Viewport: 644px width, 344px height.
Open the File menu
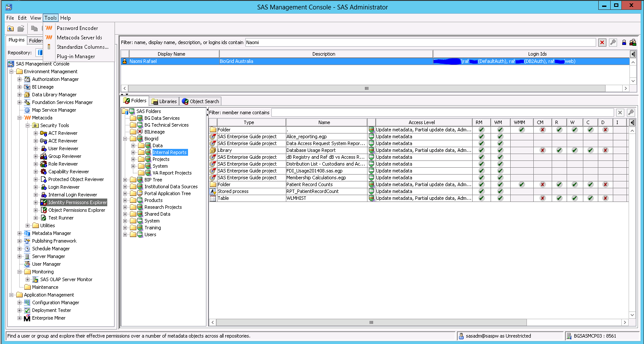[10, 18]
